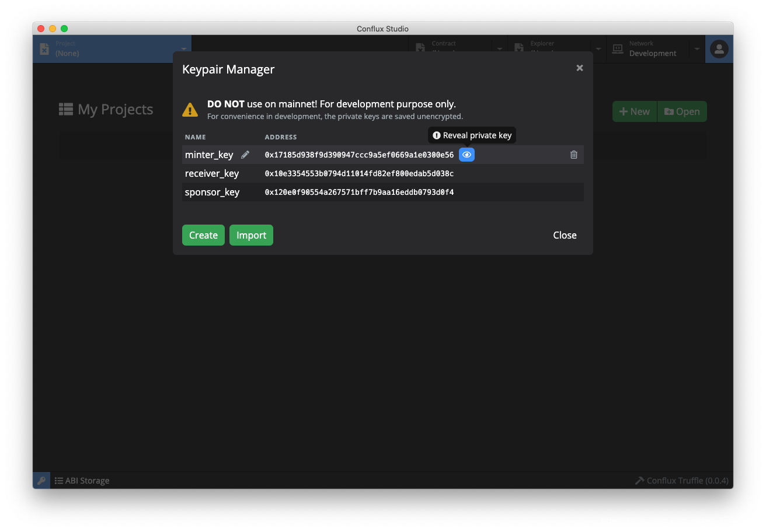Click sponsor_key address 0x120e0f90...
The height and width of the screenshot is (532, 766).
(359, 192)
